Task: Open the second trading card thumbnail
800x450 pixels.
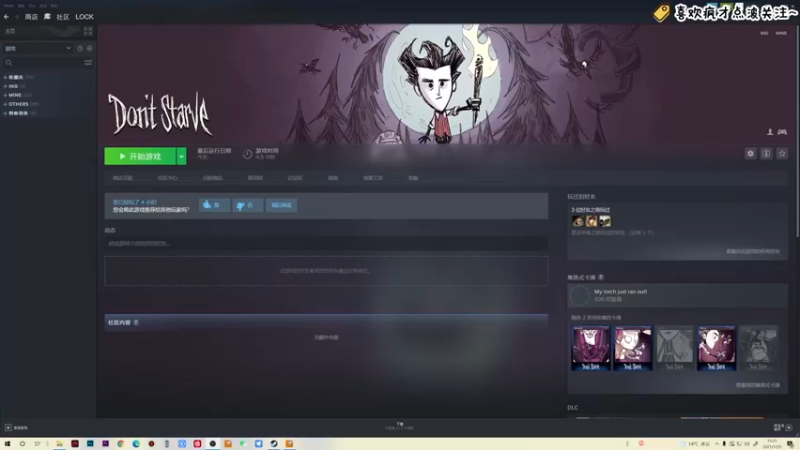Action: pos(633,348)
